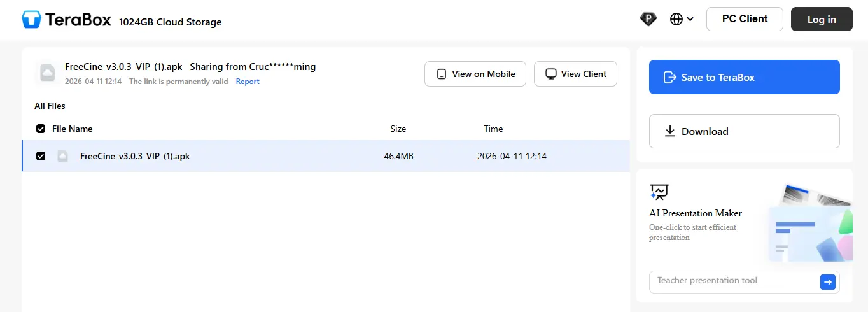Click the 2026-04-11 12:14 row time

click(x=512, y=156)
